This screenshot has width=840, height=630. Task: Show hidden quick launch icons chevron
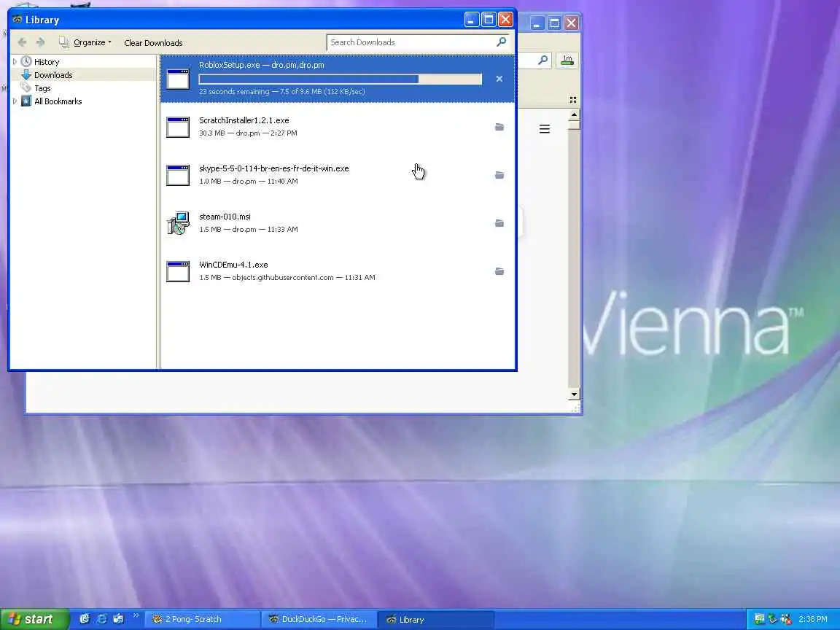[x=136, y=615]
